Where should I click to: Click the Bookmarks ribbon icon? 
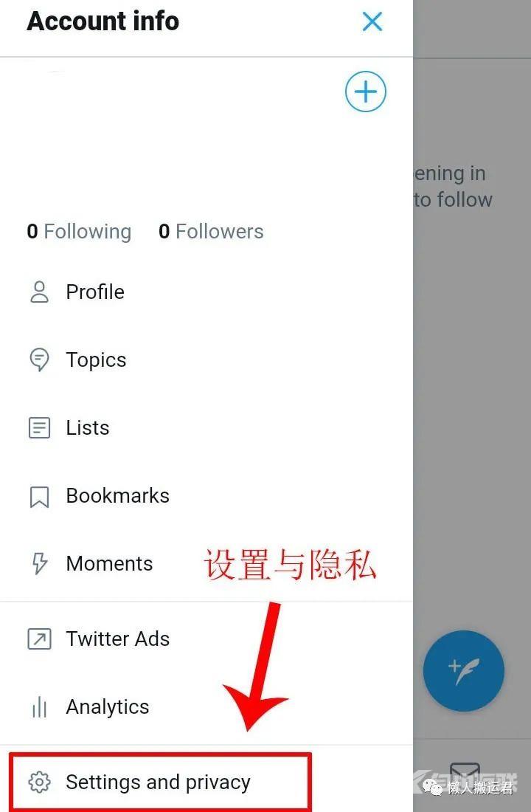(x=39, y=496)
